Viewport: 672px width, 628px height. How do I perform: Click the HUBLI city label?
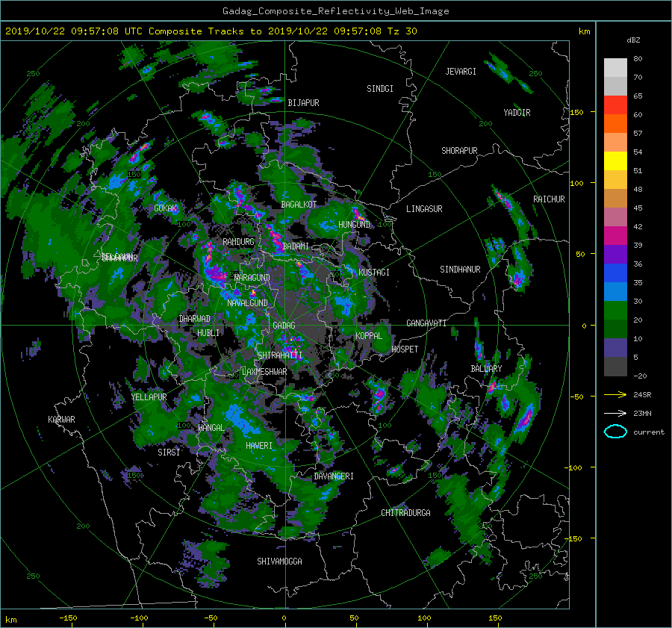[208, 333]
